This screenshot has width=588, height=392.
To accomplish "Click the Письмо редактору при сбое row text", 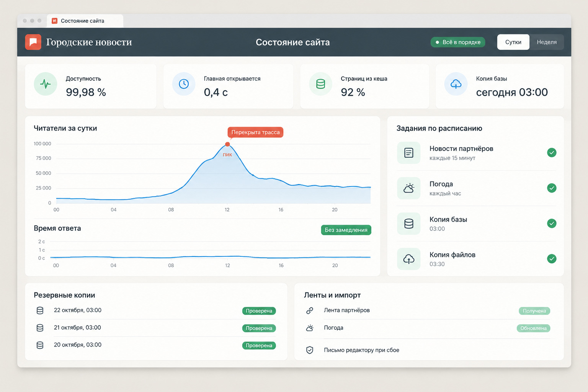I will point(361,350).
